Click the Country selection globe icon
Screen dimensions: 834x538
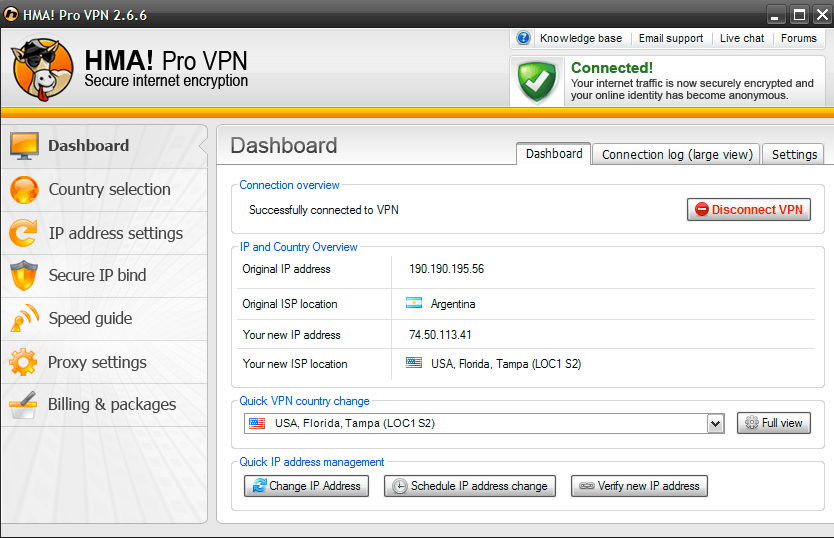(24, 189)
